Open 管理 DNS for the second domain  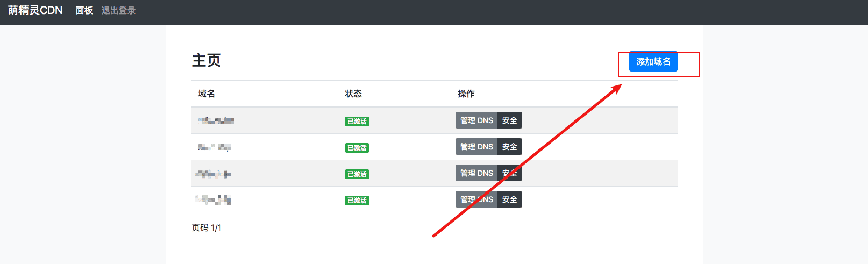coord(476,147)
